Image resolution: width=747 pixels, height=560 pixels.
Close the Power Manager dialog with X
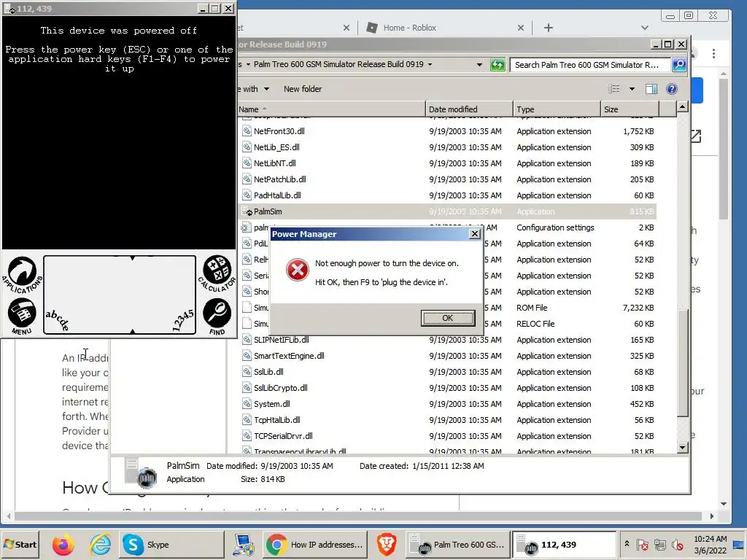474,234
